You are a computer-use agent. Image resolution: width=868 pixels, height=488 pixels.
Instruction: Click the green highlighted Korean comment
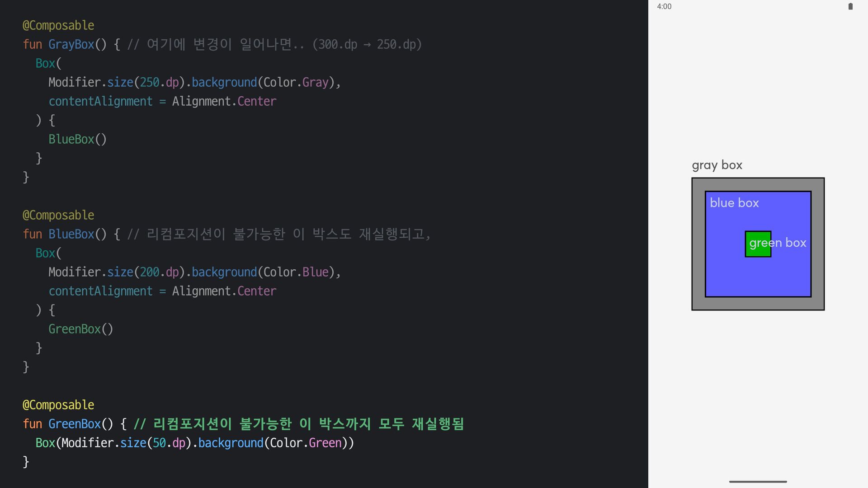298,424
